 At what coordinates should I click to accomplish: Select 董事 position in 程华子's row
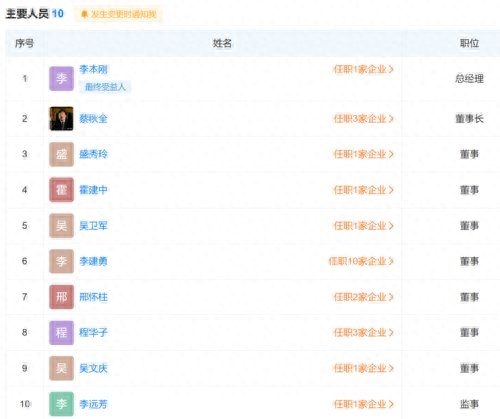tap(469, 333)
